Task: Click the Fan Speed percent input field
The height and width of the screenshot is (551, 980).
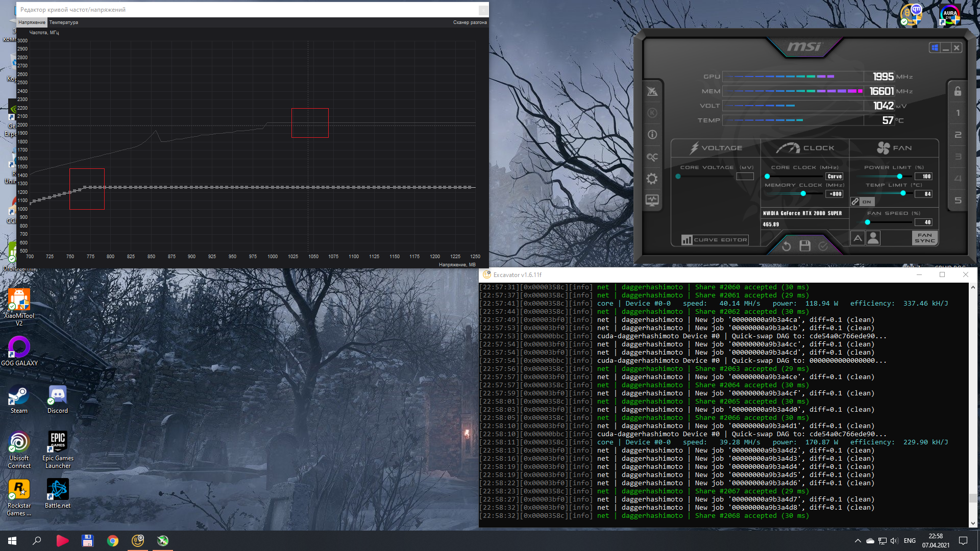Action: [x=924, y=222]
